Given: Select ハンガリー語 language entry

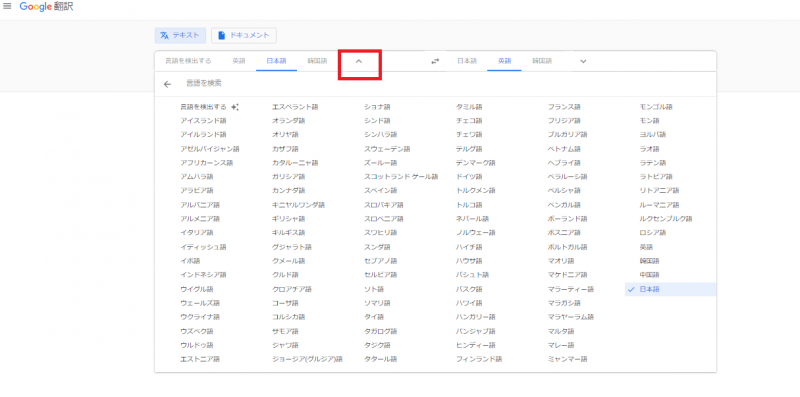Looking at the screenshot, I should (x=476, y=317).
